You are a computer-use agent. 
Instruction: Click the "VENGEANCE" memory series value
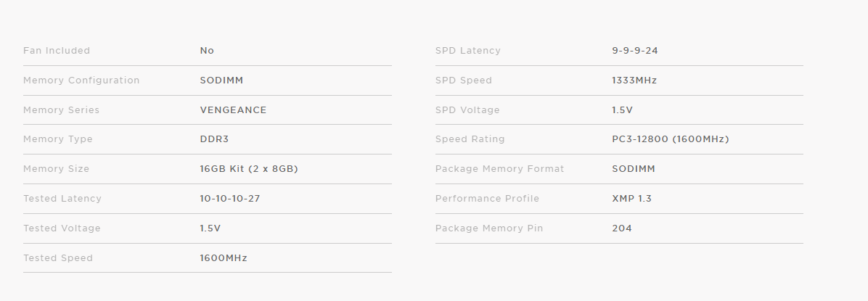click(233, 110)
